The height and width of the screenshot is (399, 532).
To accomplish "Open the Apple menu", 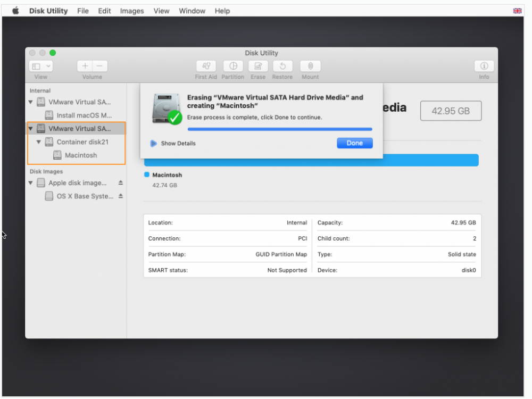I will click(x=15, y=11).
